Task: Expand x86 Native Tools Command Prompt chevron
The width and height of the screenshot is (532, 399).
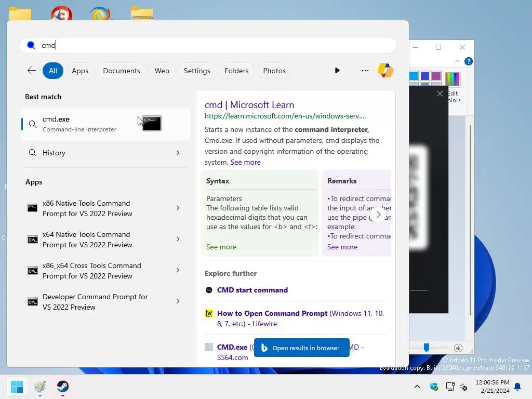Action: click(178, 208)
